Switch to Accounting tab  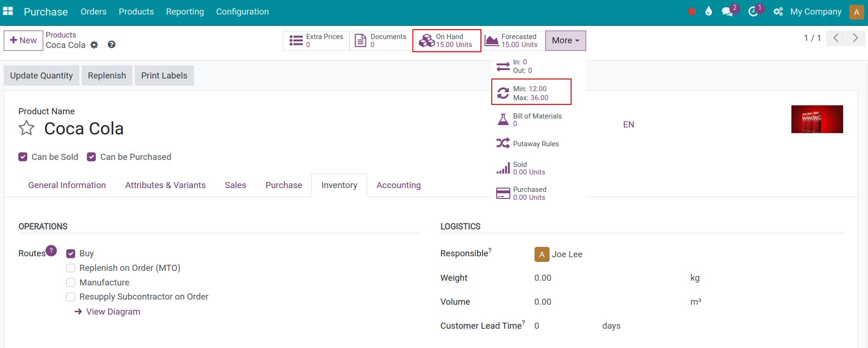[x=398, y=185]
